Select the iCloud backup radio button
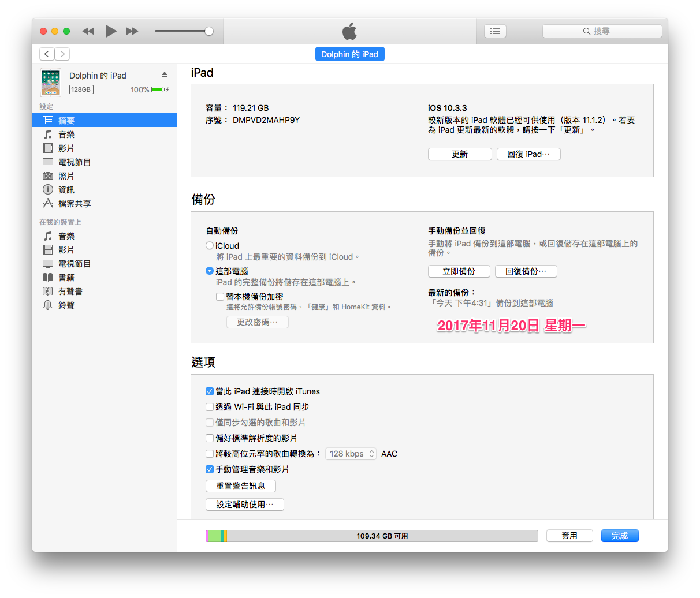This screenshot has height=598, width=700. coord(210,246)
